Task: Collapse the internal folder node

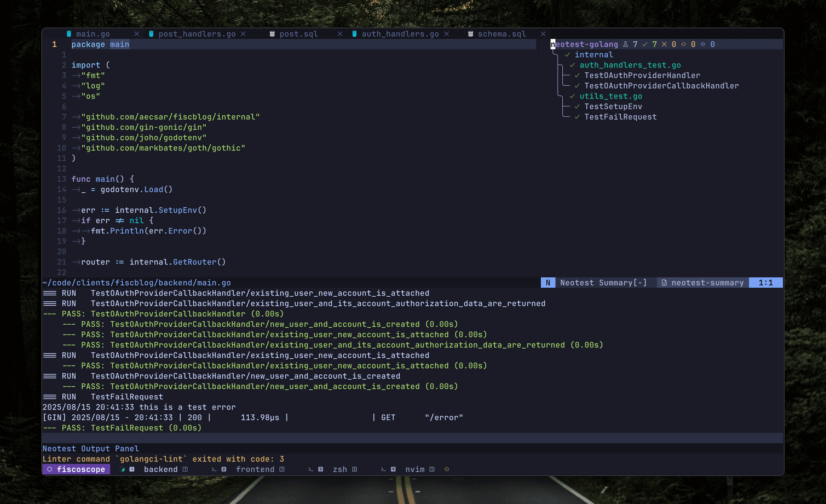Action: [594, 55]
